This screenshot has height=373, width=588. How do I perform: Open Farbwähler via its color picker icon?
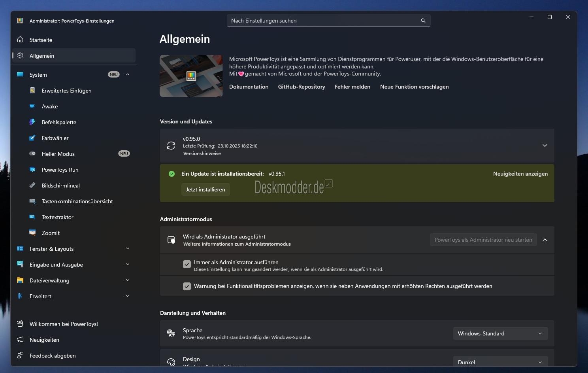(x=32, y=138)
